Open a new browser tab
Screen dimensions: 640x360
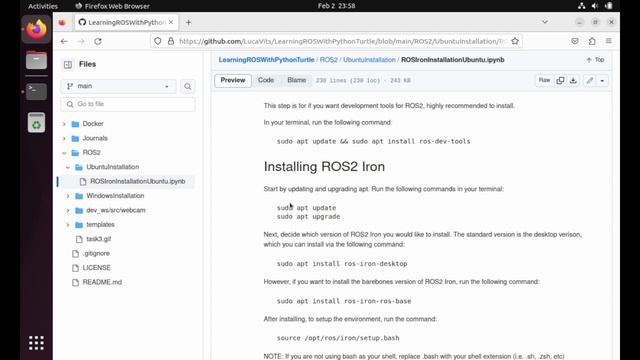click(x=188, y=22)
